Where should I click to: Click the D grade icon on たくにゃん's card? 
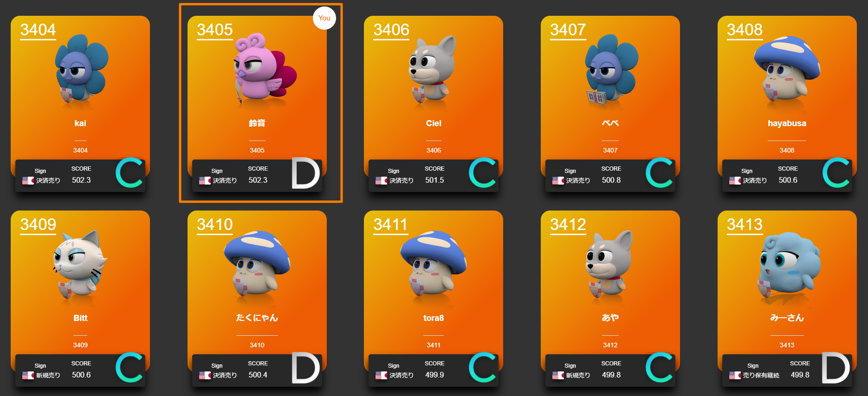click(x=305, y=368)
